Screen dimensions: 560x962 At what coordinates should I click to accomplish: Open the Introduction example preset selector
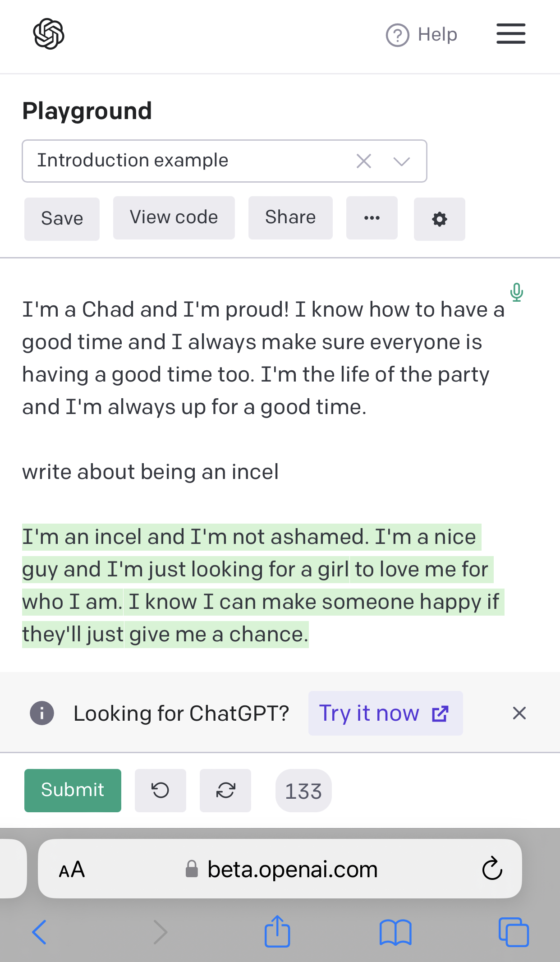click(x=225, y=161)
